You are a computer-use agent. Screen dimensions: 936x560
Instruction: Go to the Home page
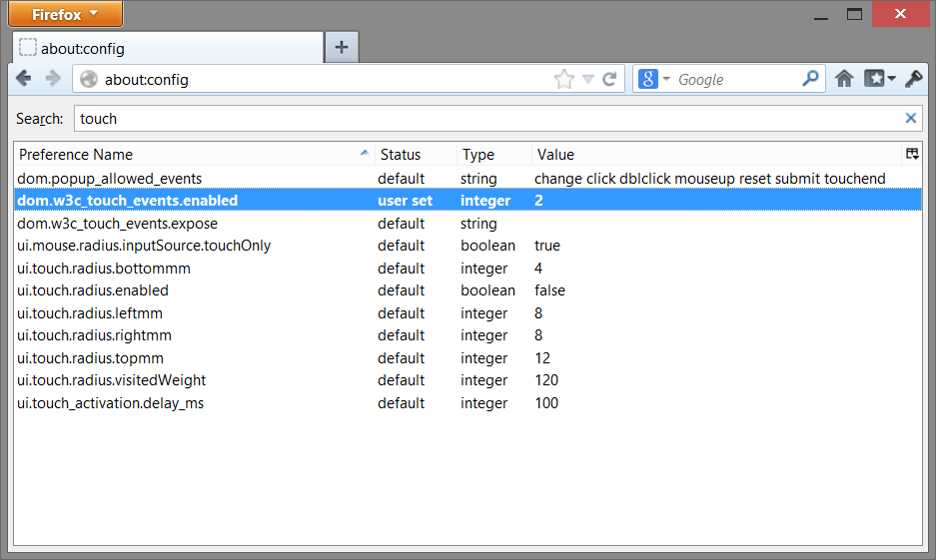click(x=844, y=79)
